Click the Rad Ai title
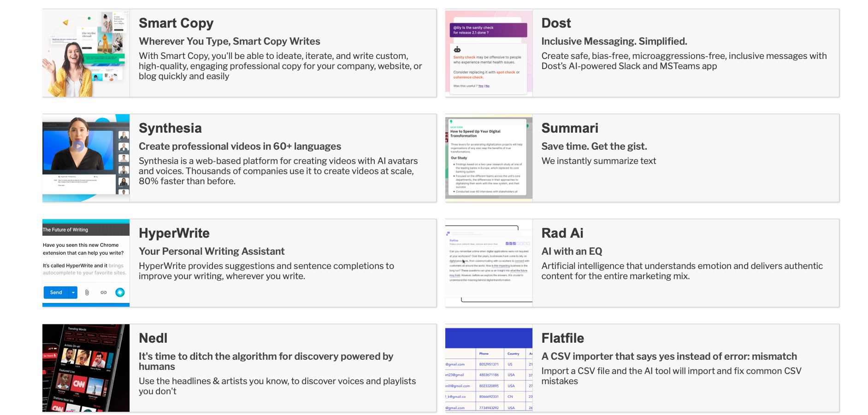Image resolution: width=868 pixels, height=415 pixels. pyautogui.click(x=562, y=233)
